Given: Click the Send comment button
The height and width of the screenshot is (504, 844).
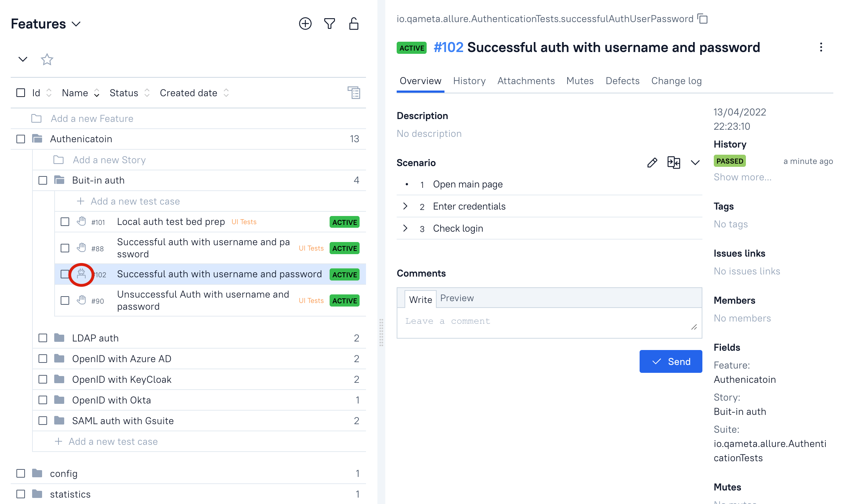Looking at the screenshot, I should (671, 361).
